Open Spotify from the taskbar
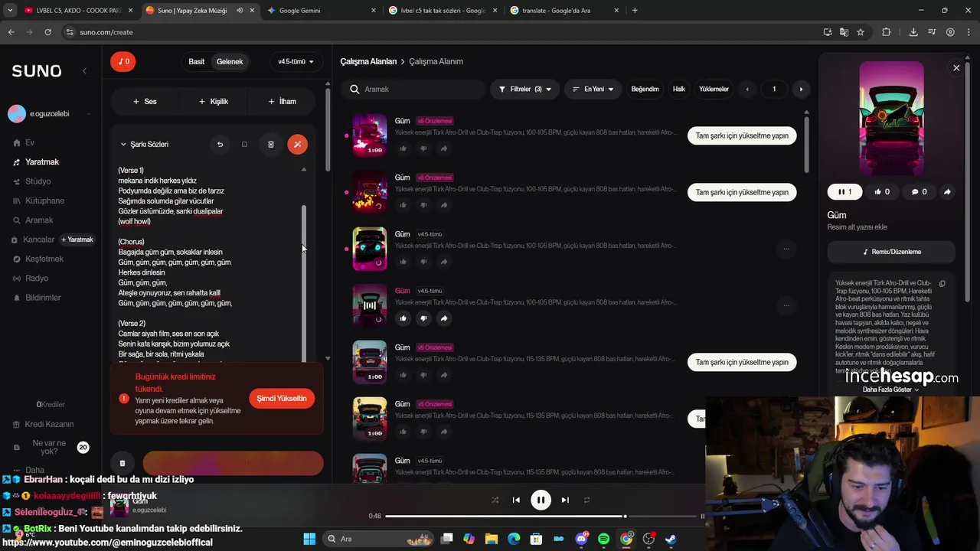This screenshot has height=551, width=980. (x=604, y=539)
